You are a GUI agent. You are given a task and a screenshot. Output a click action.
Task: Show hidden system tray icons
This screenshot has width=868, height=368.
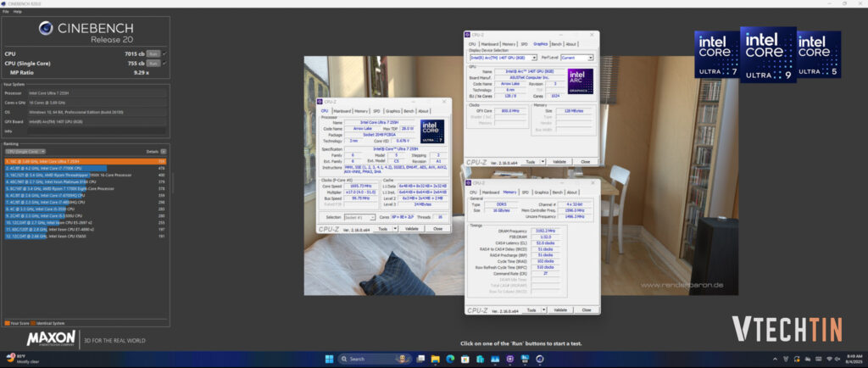point(775,359)
